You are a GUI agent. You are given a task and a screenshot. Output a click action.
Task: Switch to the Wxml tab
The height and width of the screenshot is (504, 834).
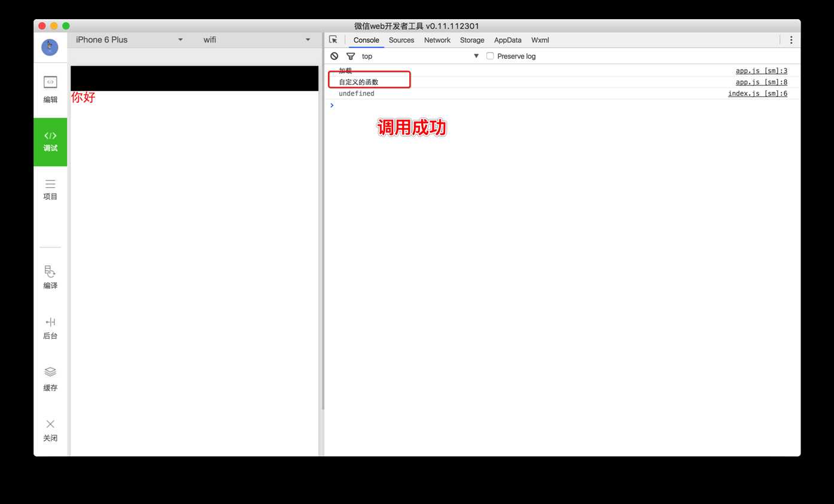tap(540, 40)
